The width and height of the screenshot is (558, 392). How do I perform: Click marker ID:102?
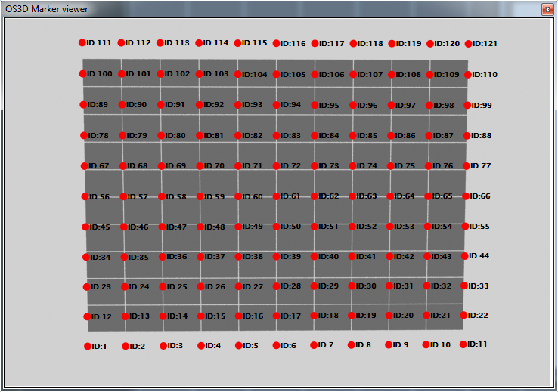pyautogui.click(x=160, y=74)
